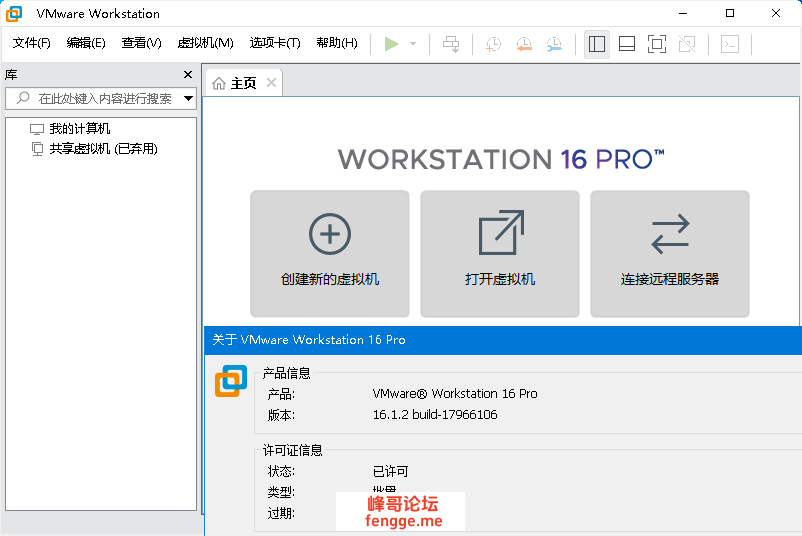Open the 文件(F) menu

[x=32, y=43]
